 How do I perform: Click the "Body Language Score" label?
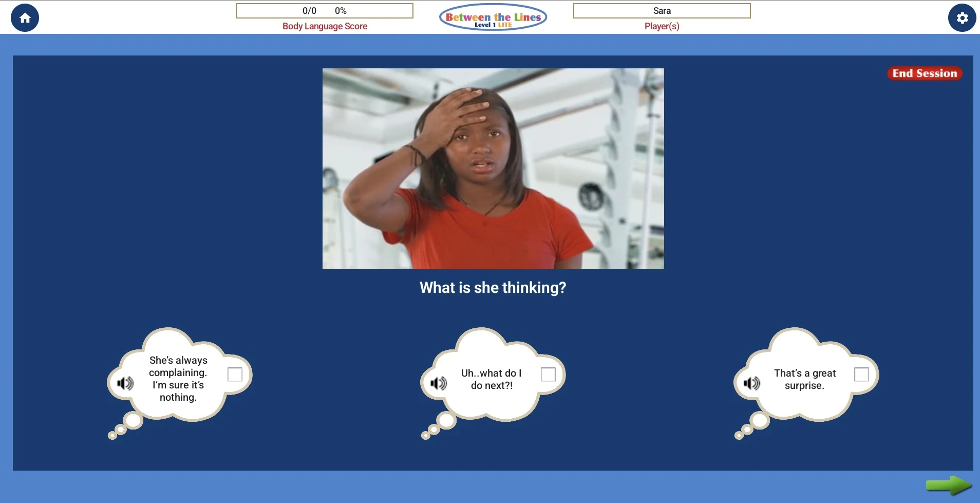pos(325,26)
